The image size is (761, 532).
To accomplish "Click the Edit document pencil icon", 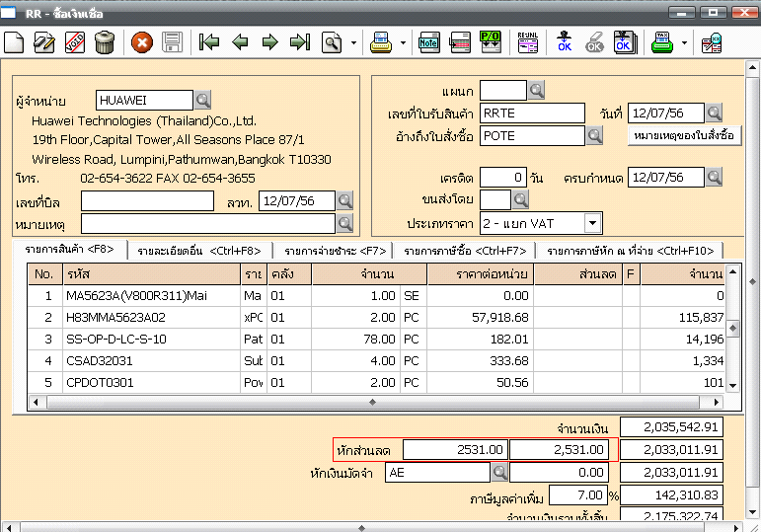I will pyautogui.click(x=44, y=42).
